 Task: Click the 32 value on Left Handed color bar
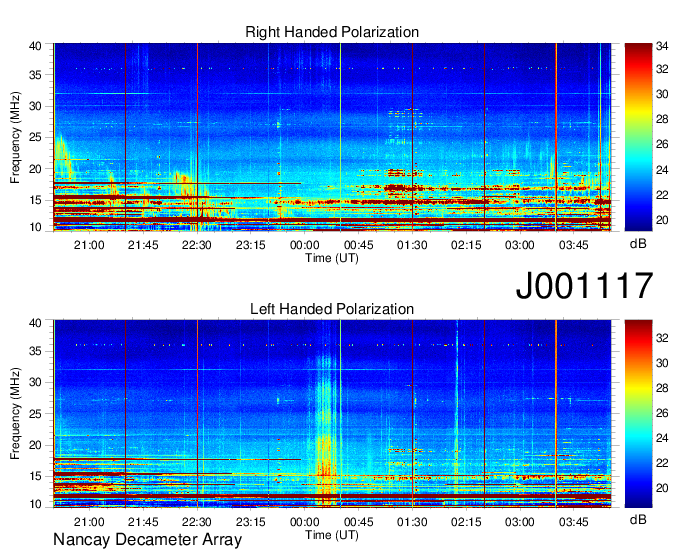click(x=662, y=338)
